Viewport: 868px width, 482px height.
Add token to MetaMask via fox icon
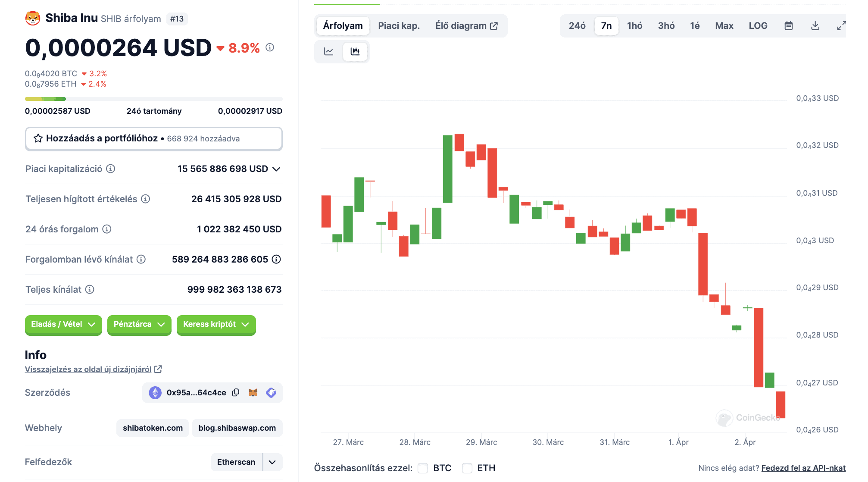click(x=253, y=392)
